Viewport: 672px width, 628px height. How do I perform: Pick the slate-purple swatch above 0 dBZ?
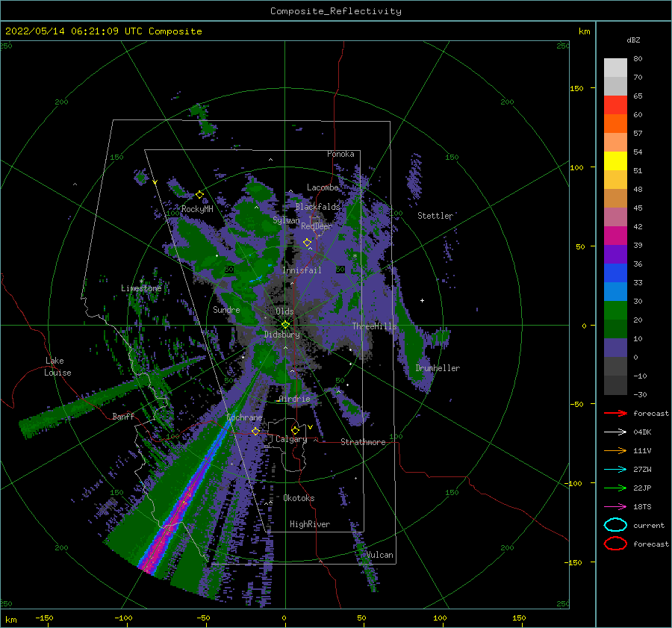point(615,347)
